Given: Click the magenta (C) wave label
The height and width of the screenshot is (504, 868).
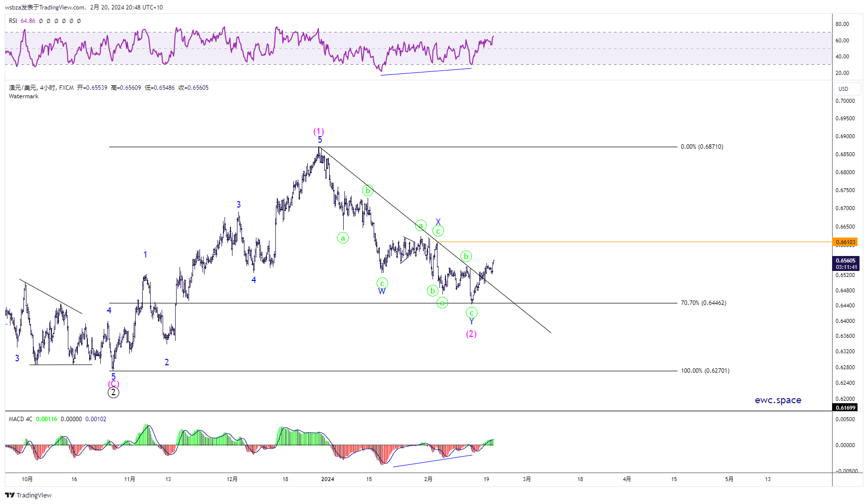Looking at the screenshot, I should click(114, 384).
